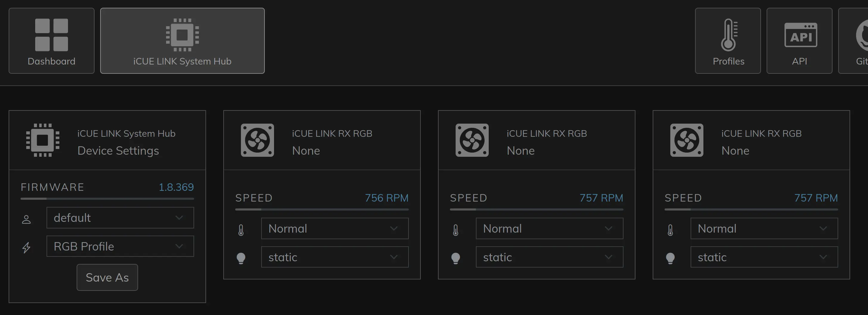
Task: Open first fan's Normal speed profile dropdown
Action: click(x=335, y=229)
